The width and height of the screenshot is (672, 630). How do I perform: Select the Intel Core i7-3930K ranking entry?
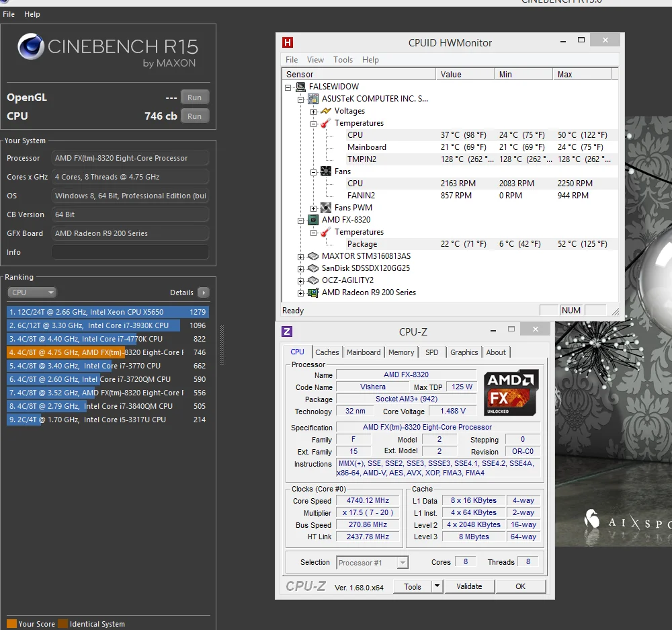[108, 325]
